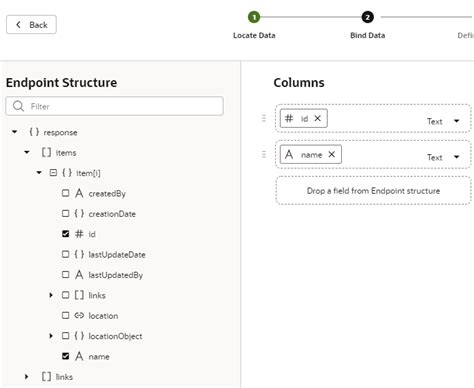Click the Back arrow chevron icon

pyautogui.click(x=18, y=24)
